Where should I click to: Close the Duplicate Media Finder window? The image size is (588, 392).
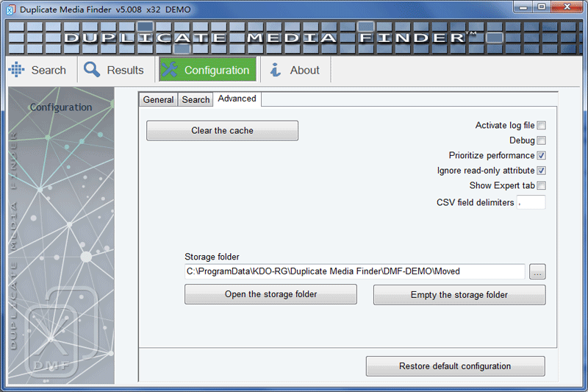point(567,7)
